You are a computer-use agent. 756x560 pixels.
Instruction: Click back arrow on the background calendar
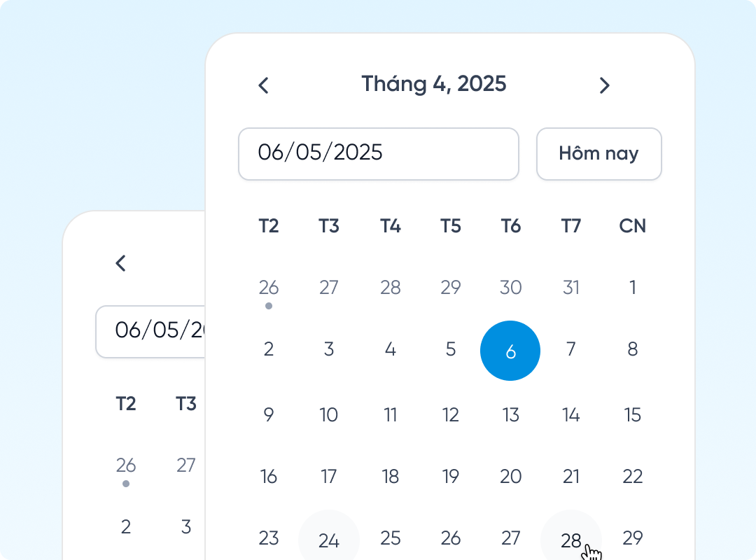(121, 263)
